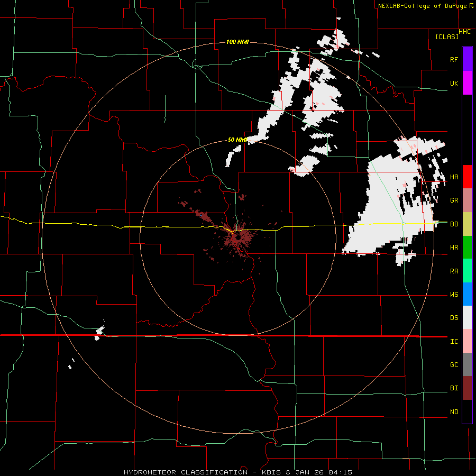Click the GR legend label
This screenshot has width=476, height=476.
pyautogui.click(x=454, y=200)
